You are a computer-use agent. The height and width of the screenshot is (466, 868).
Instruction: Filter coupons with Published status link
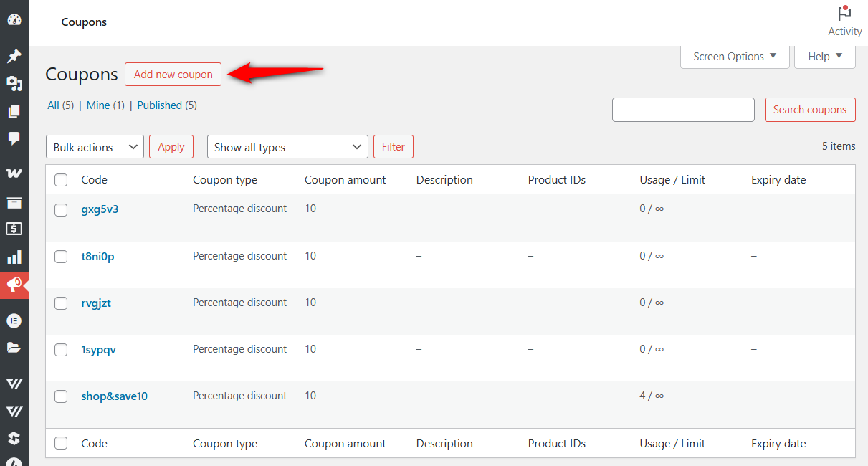click(x=159, y=105)
